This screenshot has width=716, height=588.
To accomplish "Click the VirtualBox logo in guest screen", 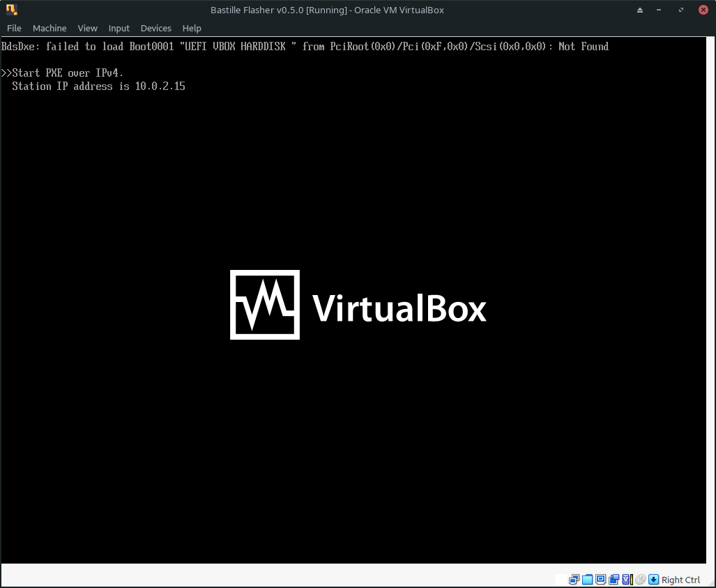I will click(x=358, y=305).
